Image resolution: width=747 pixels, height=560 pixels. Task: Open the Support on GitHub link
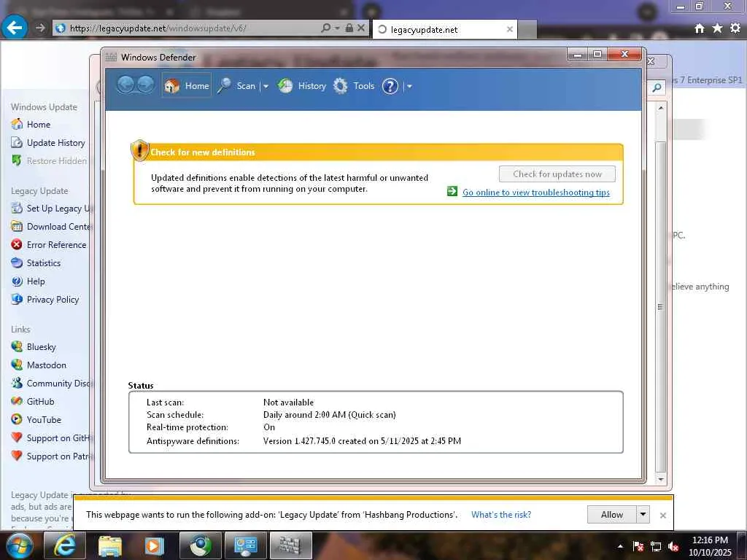(x=52, y=437)
